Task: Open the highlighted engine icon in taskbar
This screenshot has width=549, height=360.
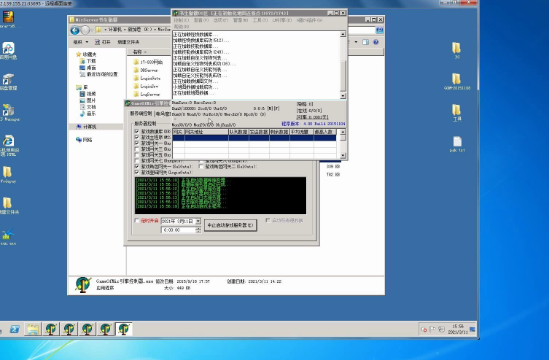Action: click(124, 329)
